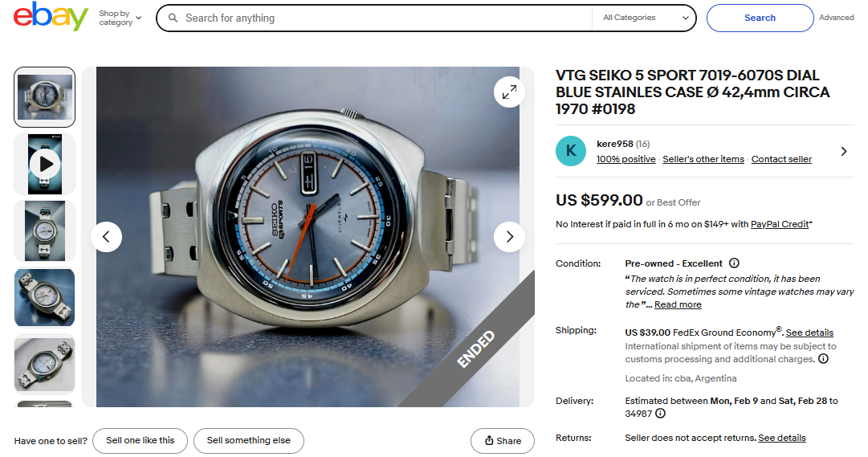Expand the main image to full view
The image size is (868, 457).
(x=509, y=92)
